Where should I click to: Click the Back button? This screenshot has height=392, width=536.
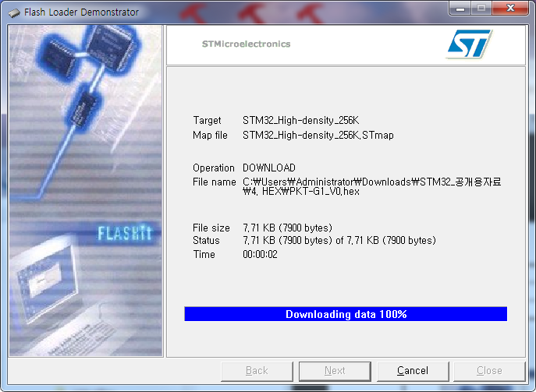tap(257, 371)
